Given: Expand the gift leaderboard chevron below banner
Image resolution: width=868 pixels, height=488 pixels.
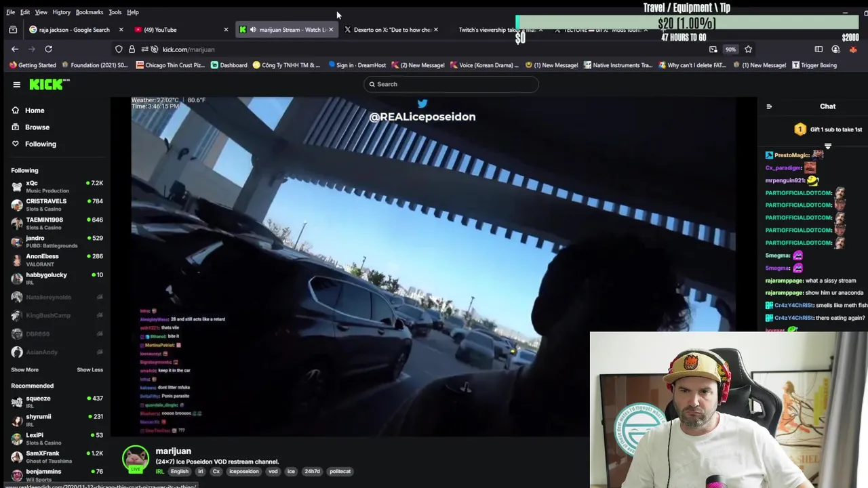Looking at the screenshot, I should coord(828,146).
